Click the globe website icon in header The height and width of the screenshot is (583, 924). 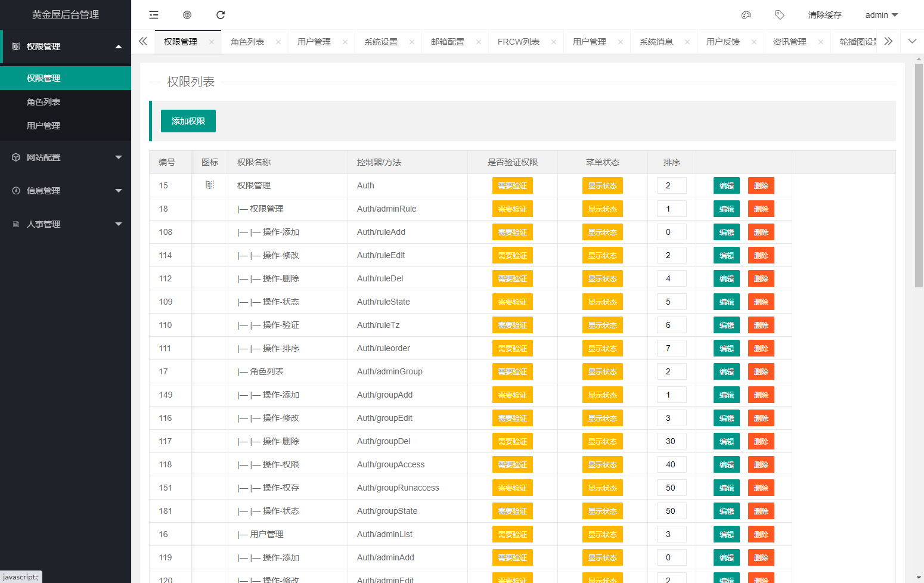coord(187,15)
